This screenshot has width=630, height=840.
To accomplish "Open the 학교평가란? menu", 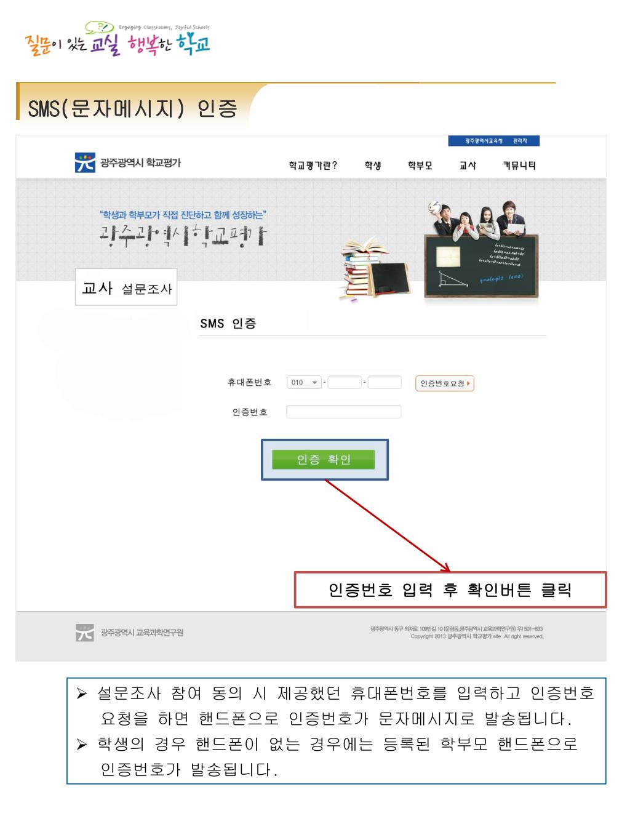I will click(313, 166).
